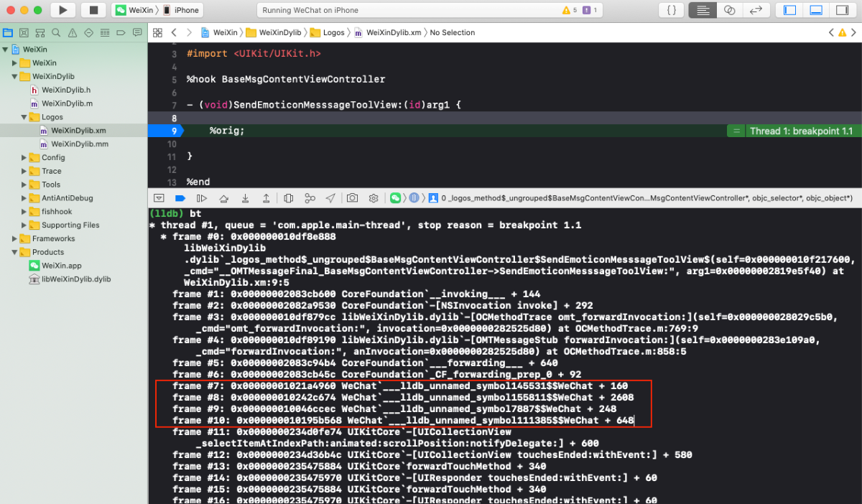Switch to the Assistant editor

click(x=728, y=10)
